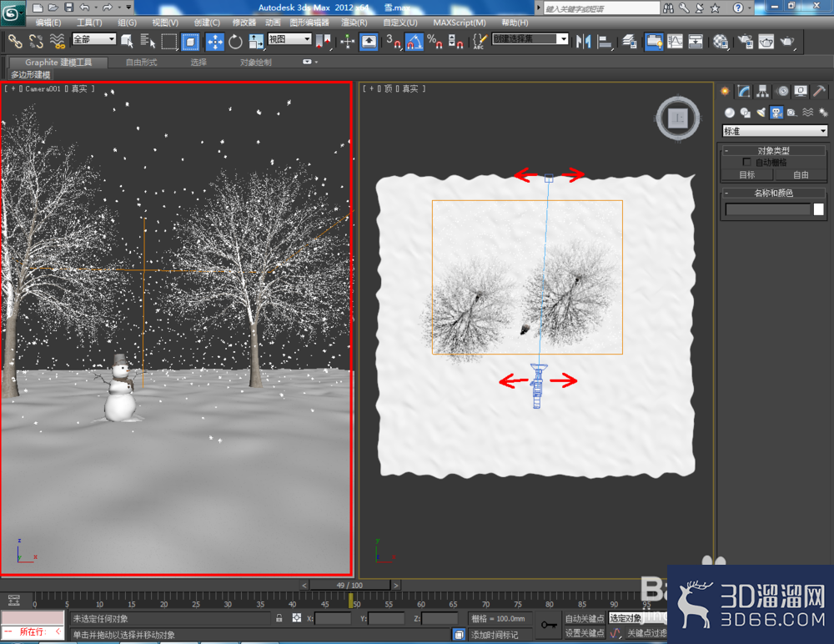
Task: Click the time slider showing 49 / 100
Action: point(349,585)
